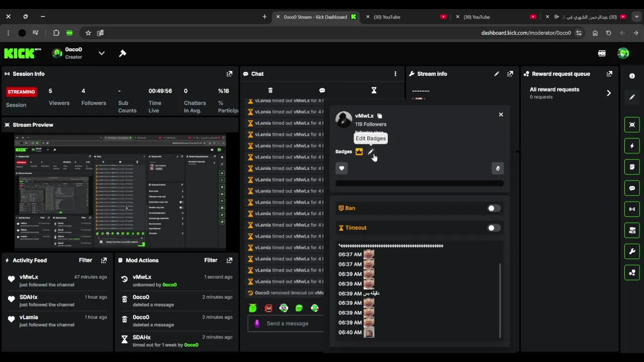644x362 pixels.
Task: Click the Edit Badges pencil icon
Action: [x=371, y=152]
